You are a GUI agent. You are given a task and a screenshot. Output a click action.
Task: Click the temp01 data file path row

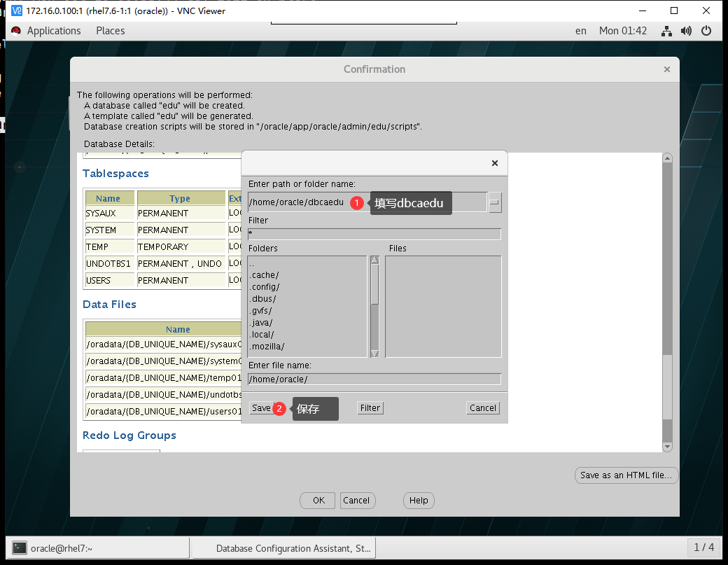164,378
